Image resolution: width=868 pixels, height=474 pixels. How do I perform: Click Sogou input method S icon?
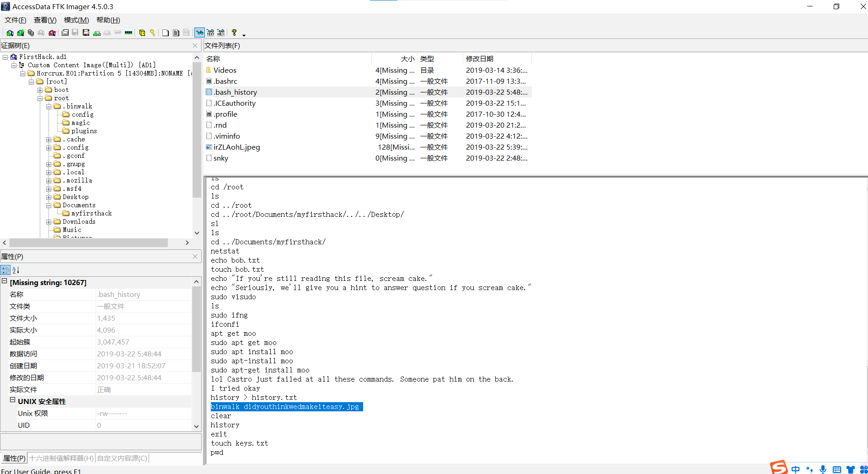coord(779,468)
